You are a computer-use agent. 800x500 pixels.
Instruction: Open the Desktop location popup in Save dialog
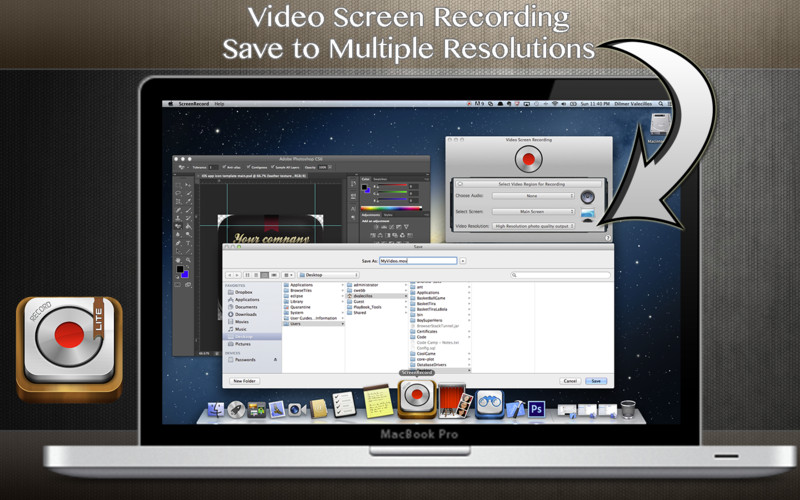pyautogui.click(x=329, y=275)
